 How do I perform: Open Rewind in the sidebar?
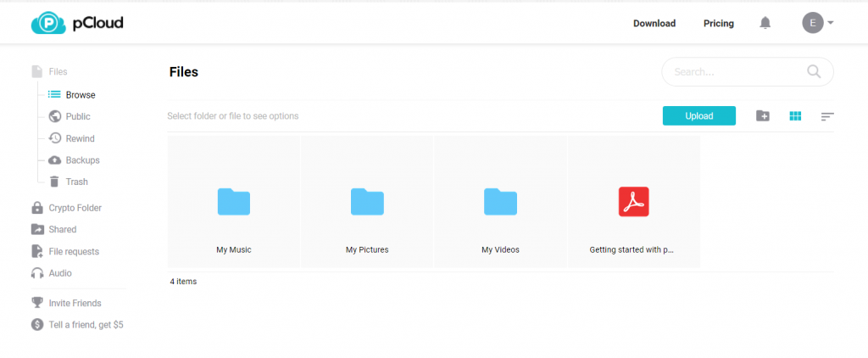coord(81,138)
